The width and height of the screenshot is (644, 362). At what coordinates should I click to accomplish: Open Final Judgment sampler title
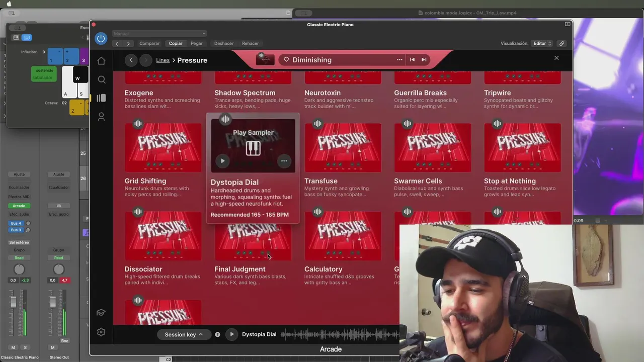(x=240, y=269)
